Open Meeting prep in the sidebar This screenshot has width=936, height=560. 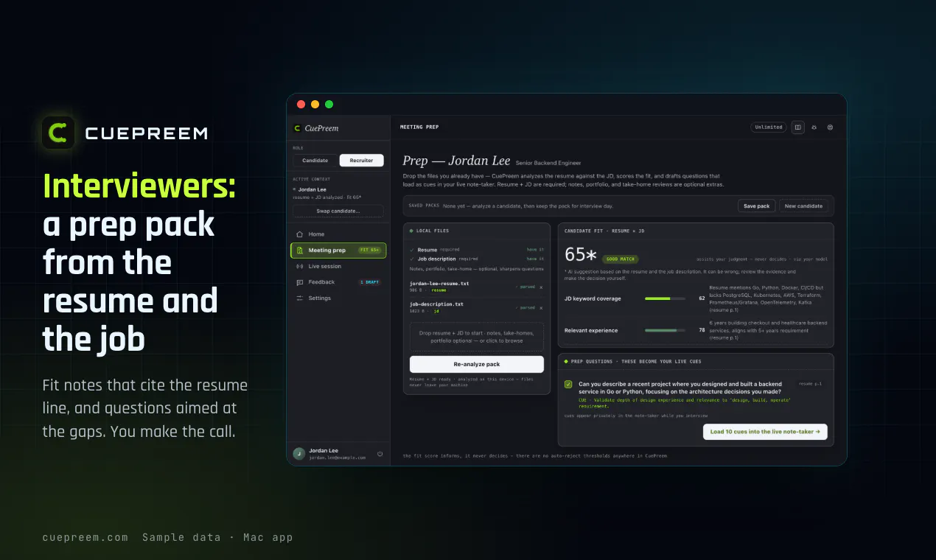(x=338, y=251)
